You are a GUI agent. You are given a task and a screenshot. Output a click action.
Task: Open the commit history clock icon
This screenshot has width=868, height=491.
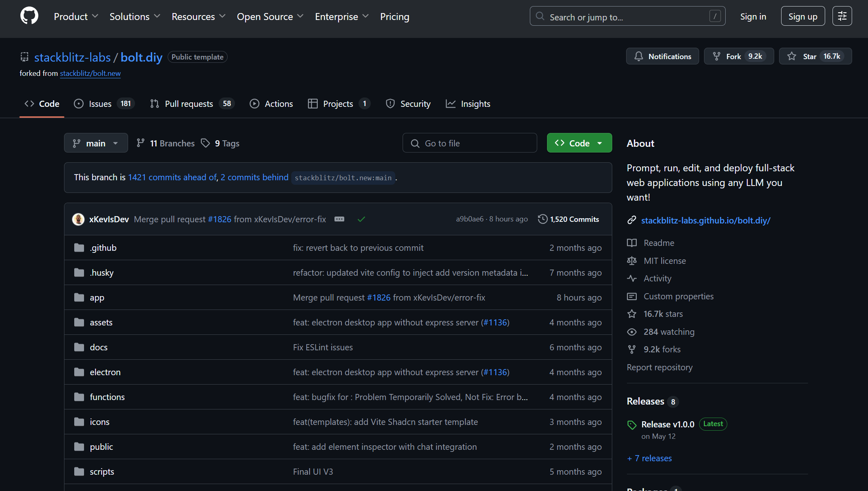point(542,219)
